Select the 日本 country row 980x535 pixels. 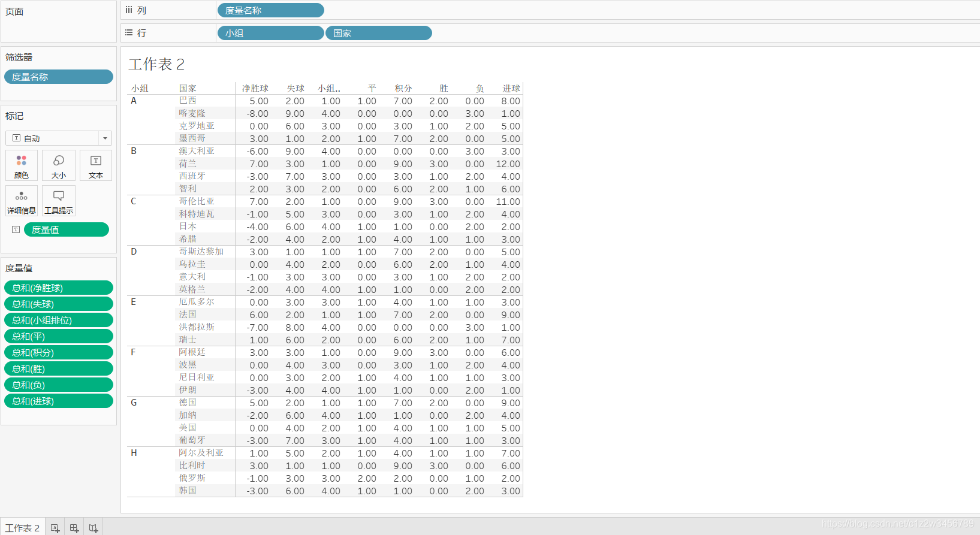[x=188, y=226]
